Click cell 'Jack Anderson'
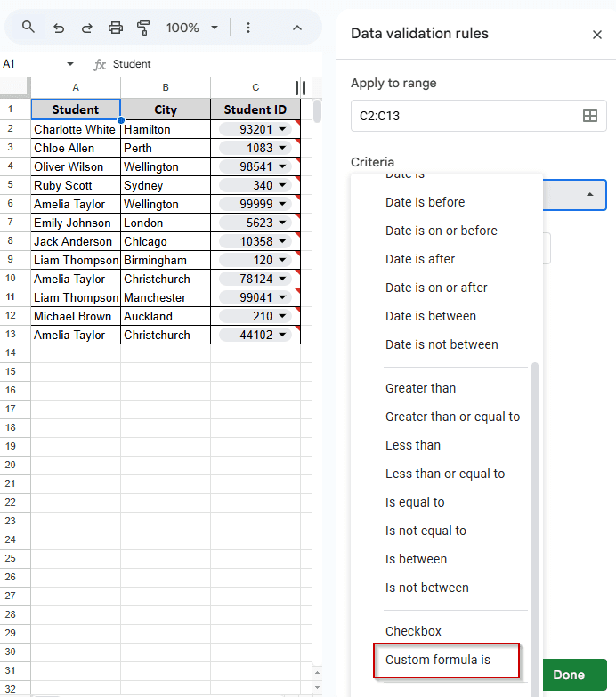The height and width of the screenshot is (697, 616). [x=76, y=241]
